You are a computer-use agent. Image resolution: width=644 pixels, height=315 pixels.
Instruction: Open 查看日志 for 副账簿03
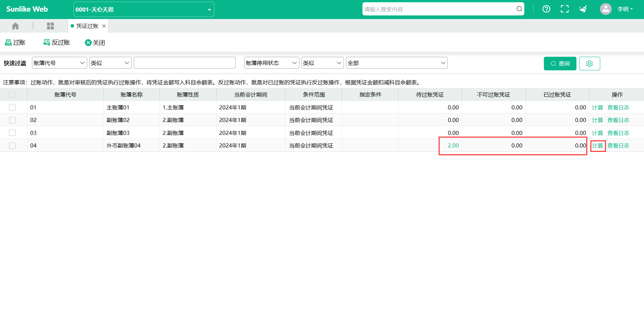618,133
